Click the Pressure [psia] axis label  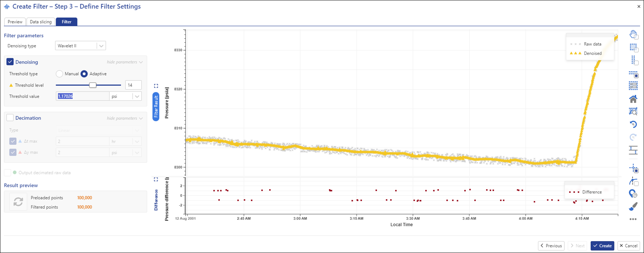(x=166, y=103)
